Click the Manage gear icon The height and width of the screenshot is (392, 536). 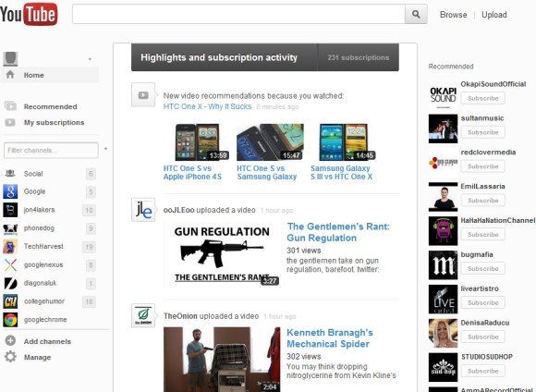10,357
